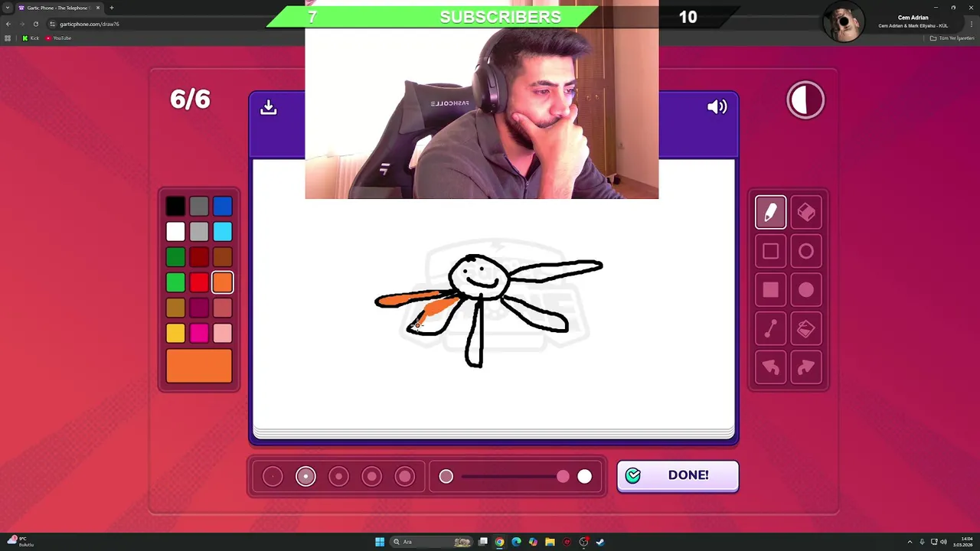
Task: Show hidden system tray icons
Action: (x=910, y=542)
